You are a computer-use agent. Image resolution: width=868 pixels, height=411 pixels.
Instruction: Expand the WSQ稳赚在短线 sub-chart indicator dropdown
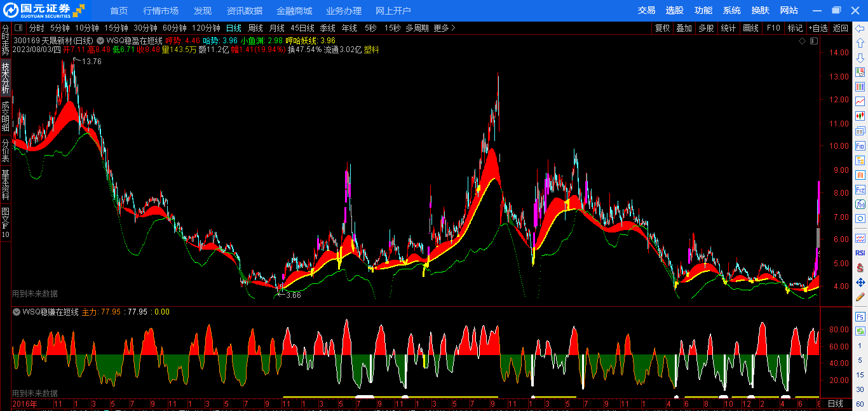pyautogui.click(x=17, y=312)
